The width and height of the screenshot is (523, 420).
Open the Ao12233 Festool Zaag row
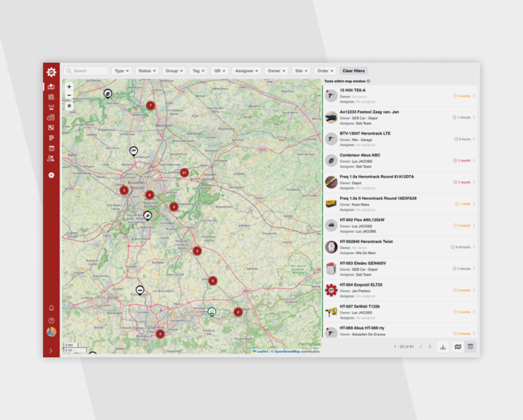(x=400, y=117)
